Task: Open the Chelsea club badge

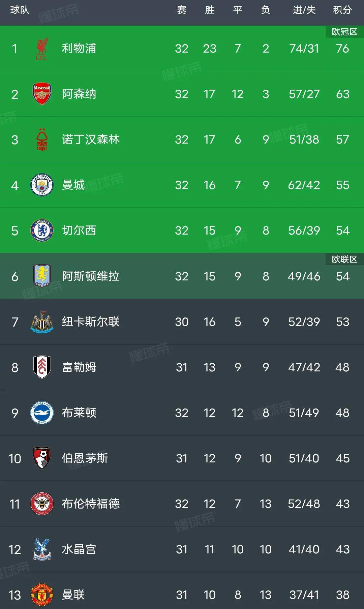Action: point(42,231)
